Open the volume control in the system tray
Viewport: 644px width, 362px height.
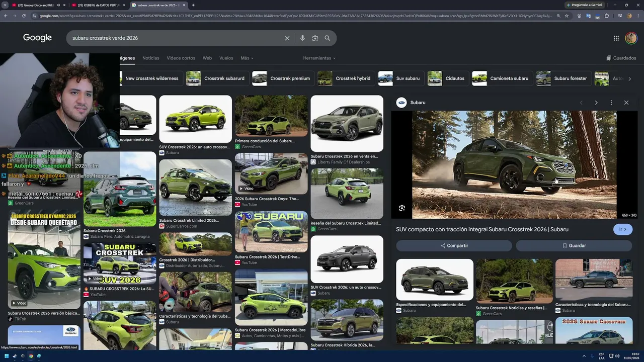tap(618, 356)
